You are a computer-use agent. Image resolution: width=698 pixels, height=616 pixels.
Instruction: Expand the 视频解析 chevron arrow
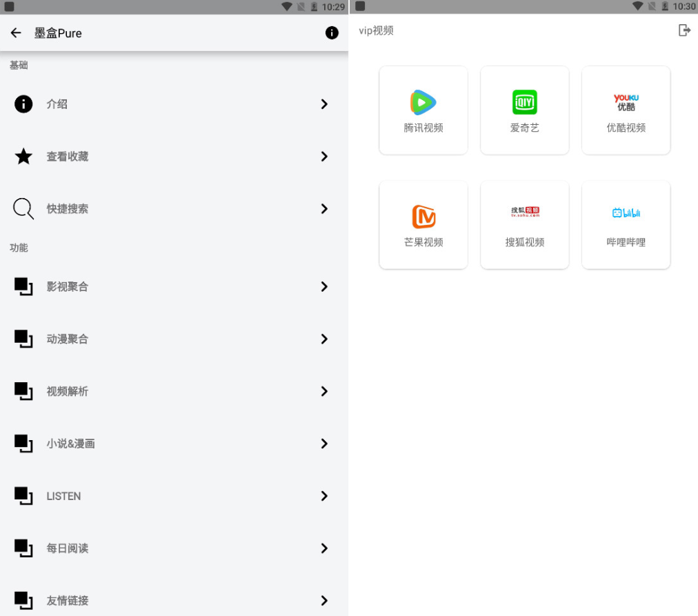324,391
